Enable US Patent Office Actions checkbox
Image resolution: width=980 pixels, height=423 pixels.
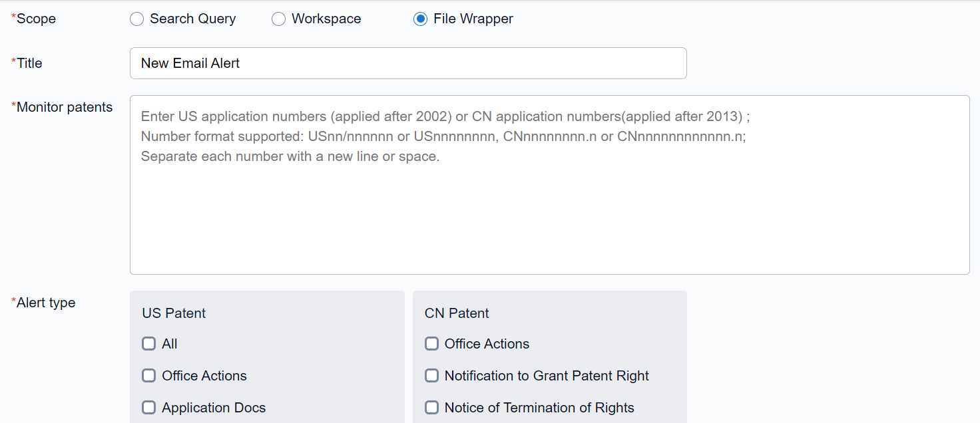tap(149, 376)
